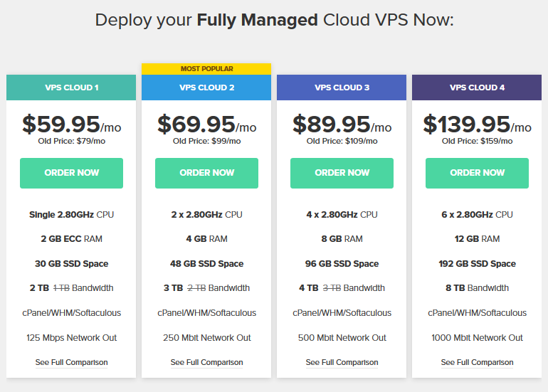Order the VPS Cloud 2 plan

[206, 173]
